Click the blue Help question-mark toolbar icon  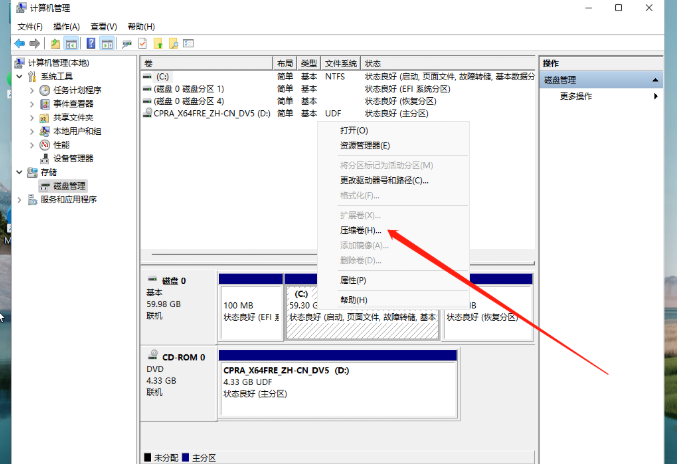click(91, 44)
